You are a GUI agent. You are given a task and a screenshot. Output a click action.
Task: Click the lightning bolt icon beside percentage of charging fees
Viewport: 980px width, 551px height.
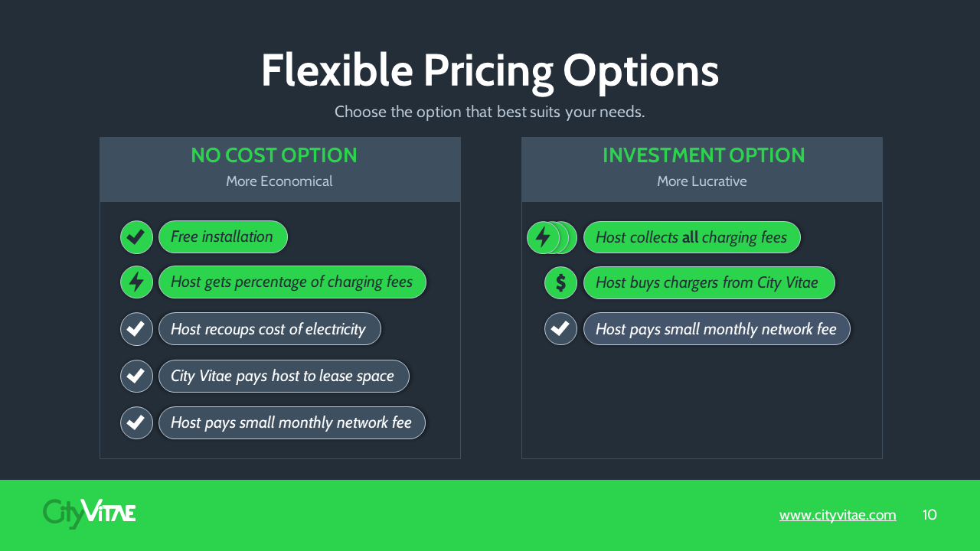point(136,282)
